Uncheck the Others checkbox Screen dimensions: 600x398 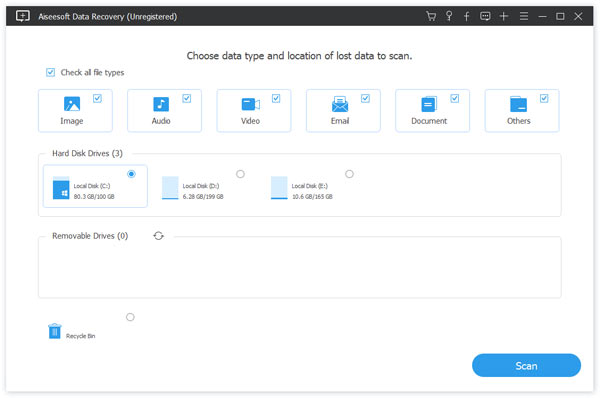tap(544, 98)
